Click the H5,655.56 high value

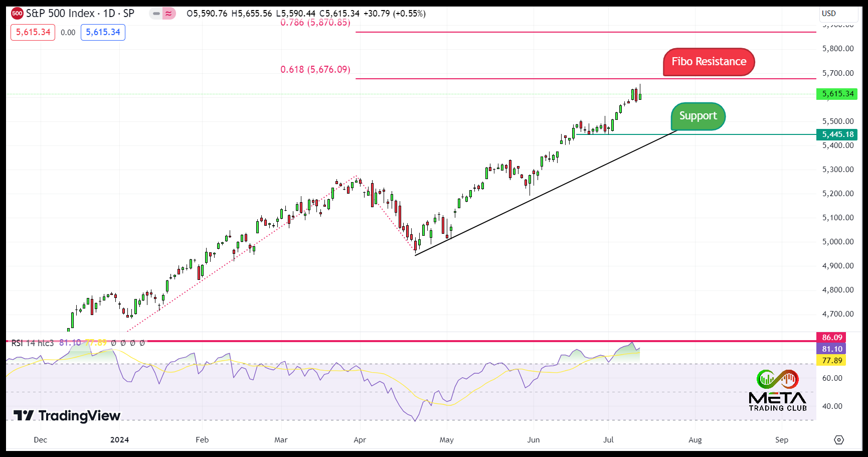pyautogui.click(x=252, y=14)
